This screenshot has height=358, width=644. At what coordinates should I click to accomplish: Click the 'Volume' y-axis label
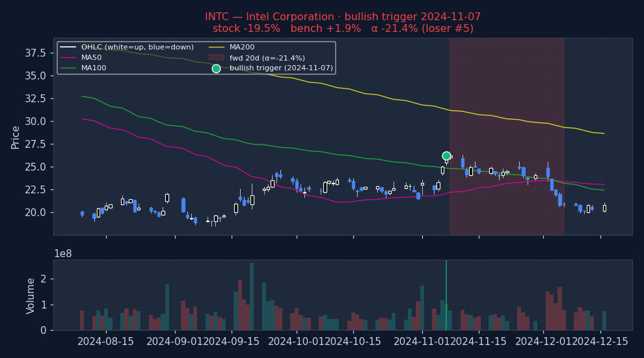pos(31,296)
